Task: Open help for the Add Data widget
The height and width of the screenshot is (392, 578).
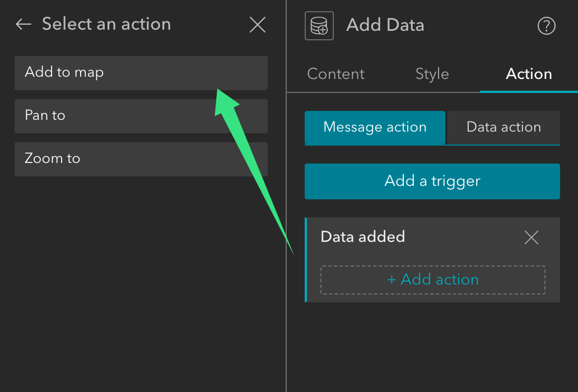Action: [546, 26]
